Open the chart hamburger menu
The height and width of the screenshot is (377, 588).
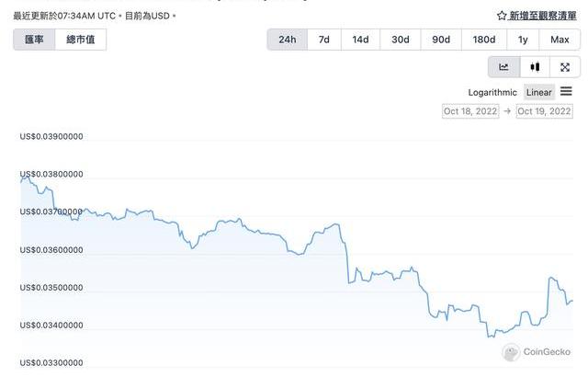pos(566,91)
